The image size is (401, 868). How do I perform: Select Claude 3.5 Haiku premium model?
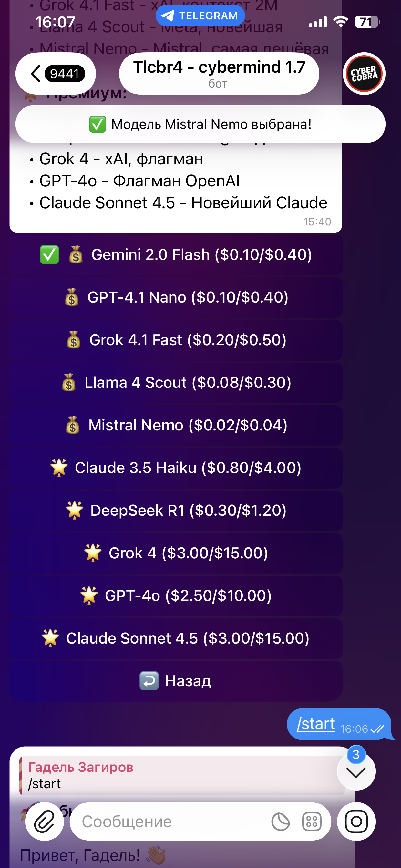click(176, 468)
